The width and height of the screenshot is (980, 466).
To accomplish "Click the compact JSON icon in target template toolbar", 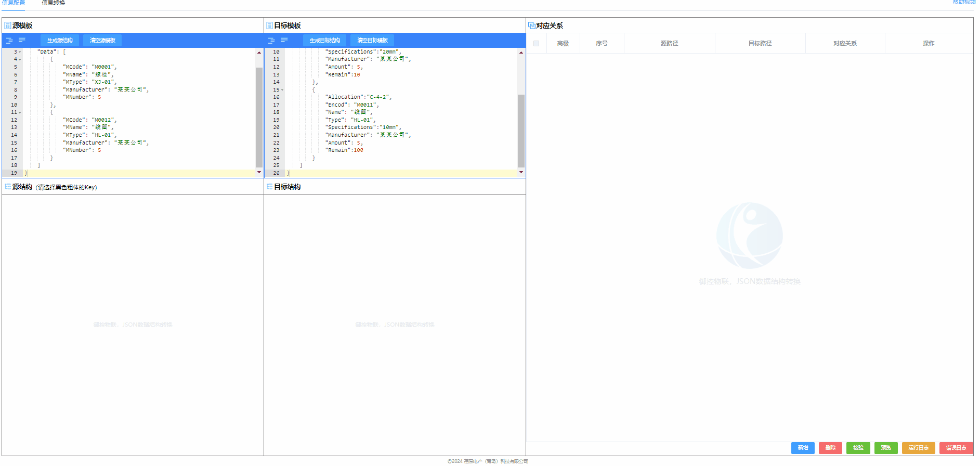I will [284, 40].
